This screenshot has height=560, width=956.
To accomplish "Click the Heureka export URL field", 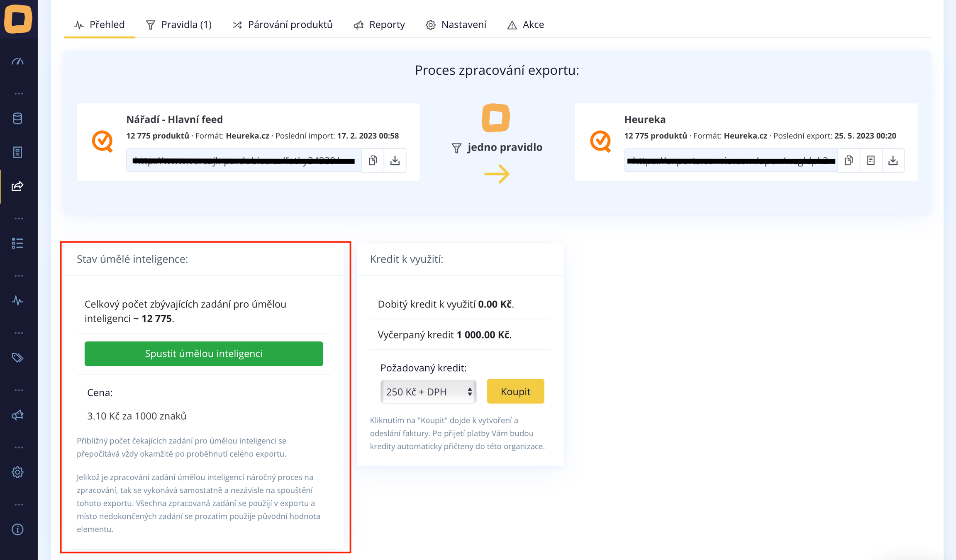I will [x=730, y=161].
